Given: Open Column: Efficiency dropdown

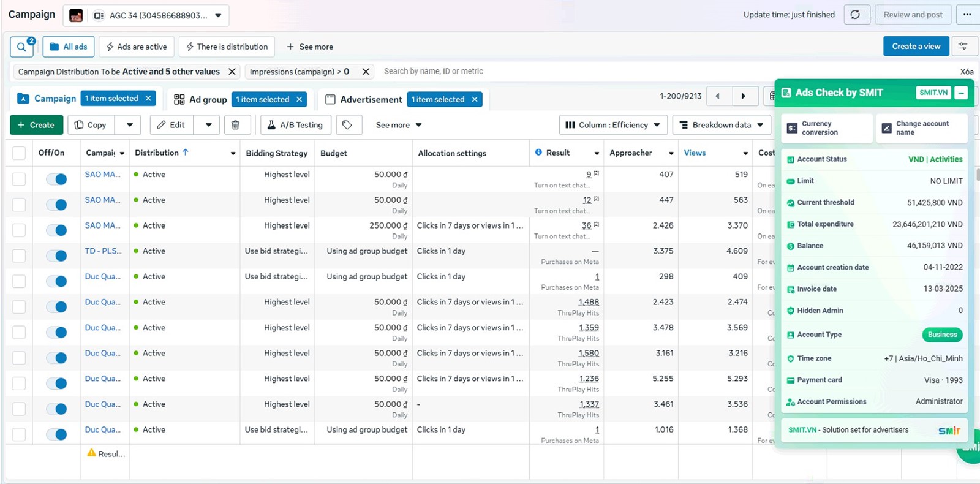Looking at the screenshot, I should (x=613, y=125).
